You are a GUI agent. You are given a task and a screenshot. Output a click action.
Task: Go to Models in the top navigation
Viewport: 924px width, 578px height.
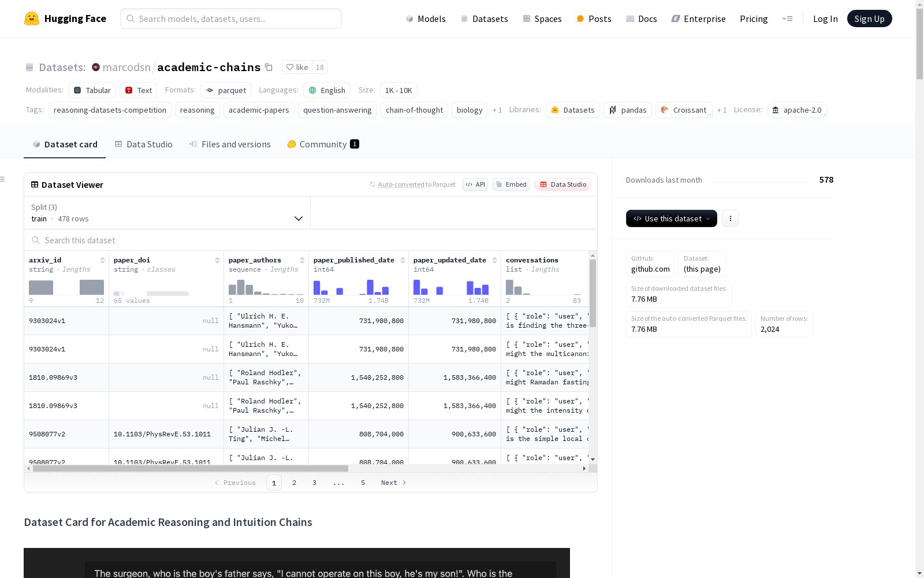click(x=426, y=18)
